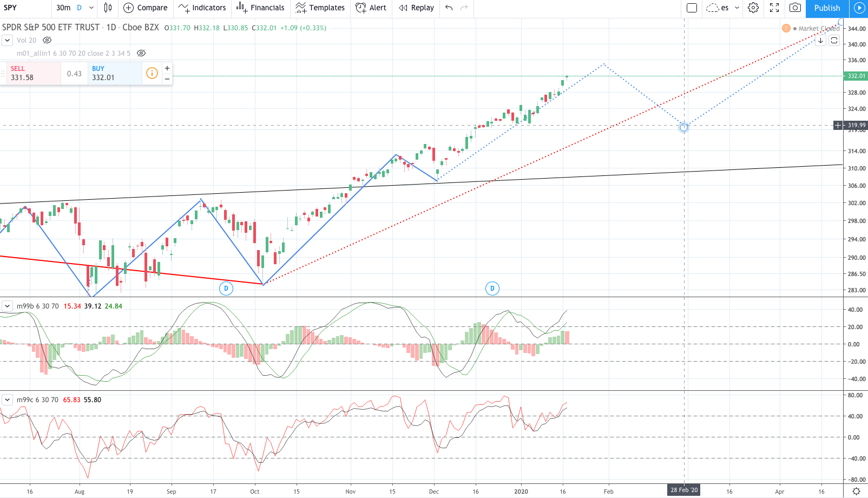Select the 30m timeframe
The height and width of the screenshot is (498, 868).
(x=63, y=8)
